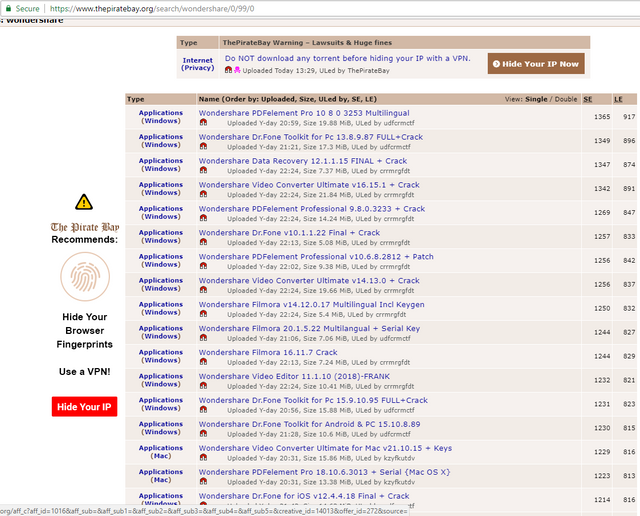Screen dimensions: 640x516
Task: Switch to Double view
Action: (566, 99)
